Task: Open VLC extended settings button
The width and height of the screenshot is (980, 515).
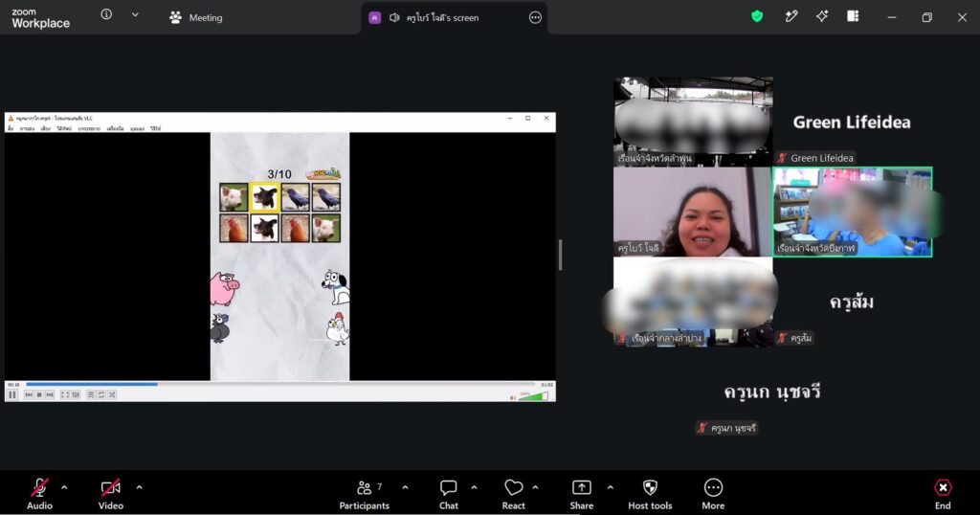Action: (x=76, y=394)
